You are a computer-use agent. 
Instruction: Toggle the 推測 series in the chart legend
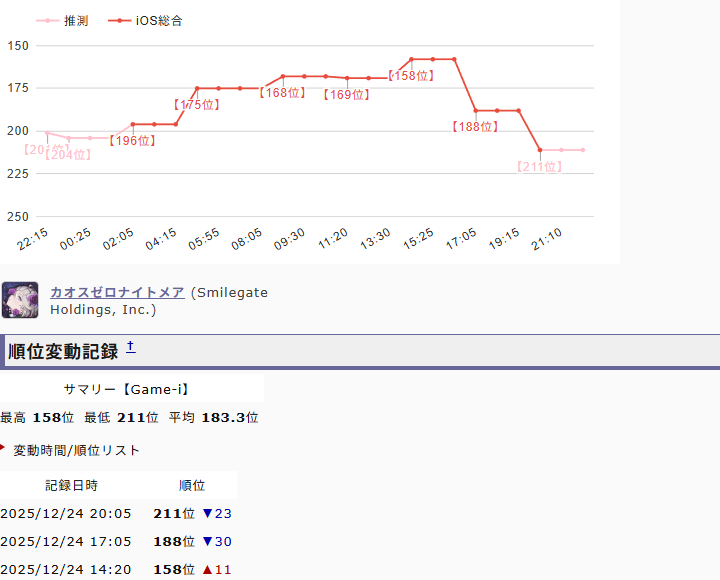click(62, 21)
